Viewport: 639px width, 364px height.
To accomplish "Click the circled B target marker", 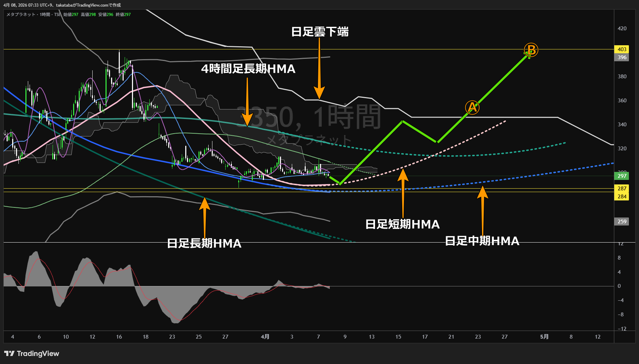I will pyautogui.click(x=531, y=50).
